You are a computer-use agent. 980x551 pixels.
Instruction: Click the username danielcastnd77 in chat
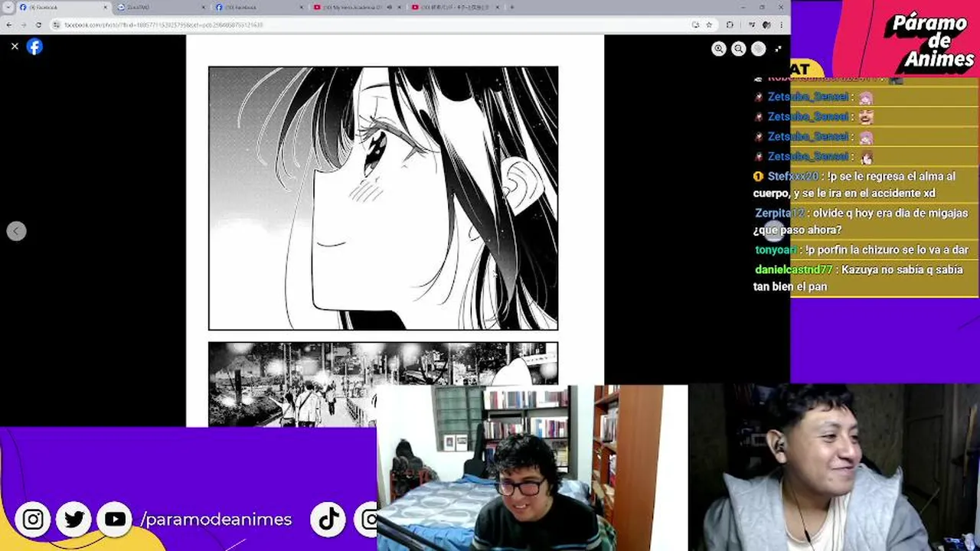(793, 269)
